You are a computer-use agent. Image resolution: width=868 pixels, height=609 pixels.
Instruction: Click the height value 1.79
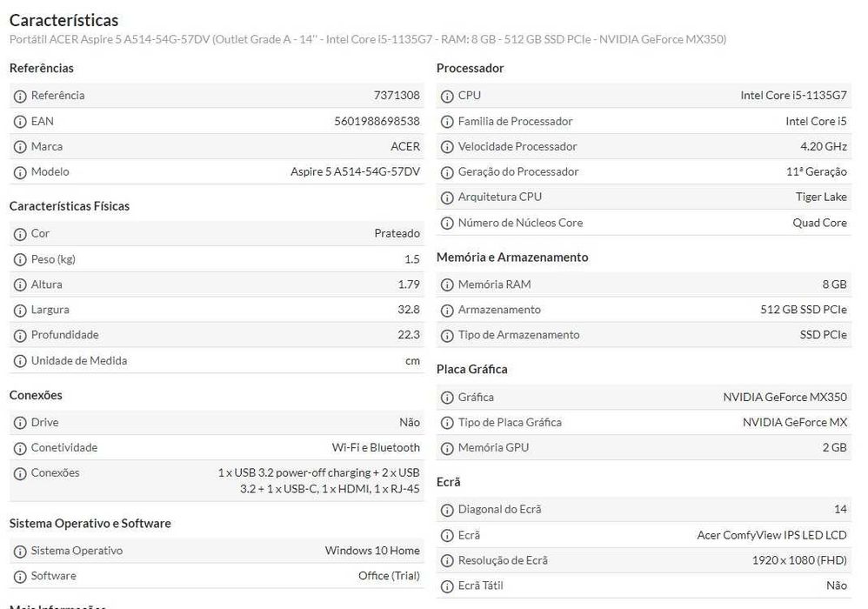click(409, 284)
